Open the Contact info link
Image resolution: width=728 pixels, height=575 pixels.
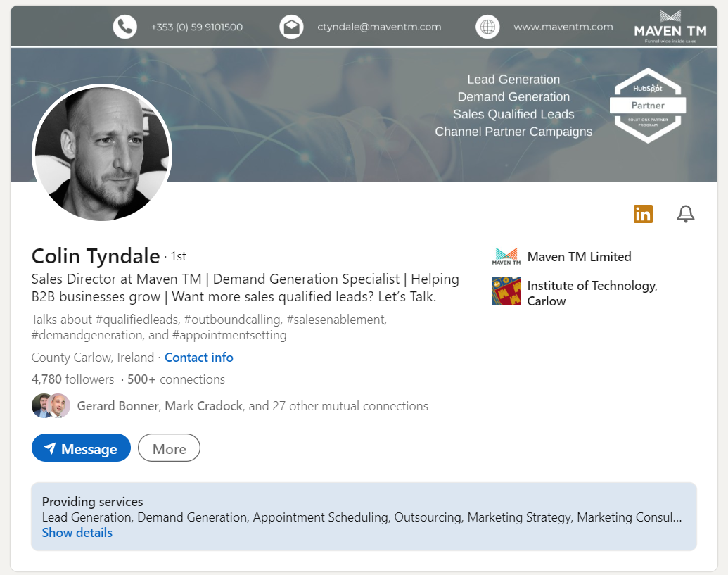(x=199, y=357)
